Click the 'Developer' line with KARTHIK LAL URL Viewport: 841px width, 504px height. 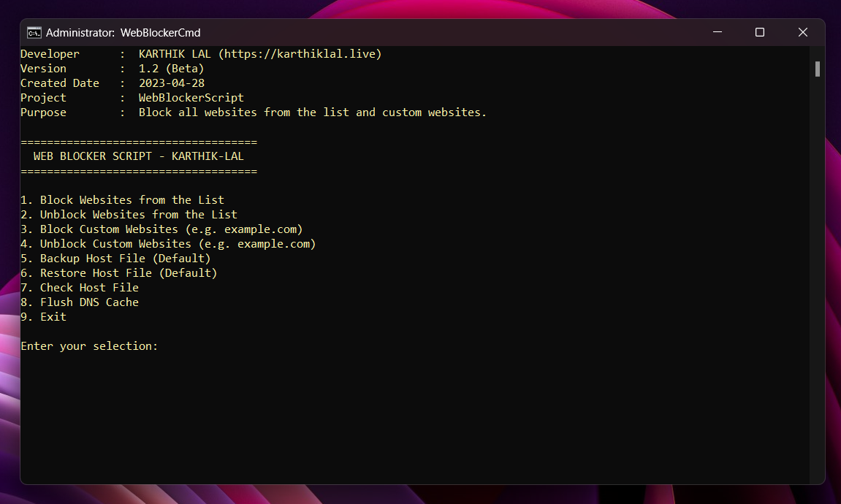201,53
